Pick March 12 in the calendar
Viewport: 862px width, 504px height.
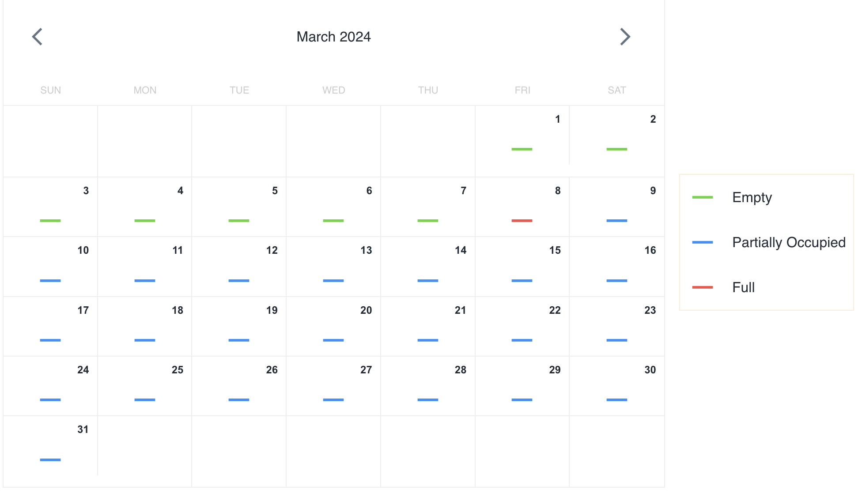click(x=239, y=267)
